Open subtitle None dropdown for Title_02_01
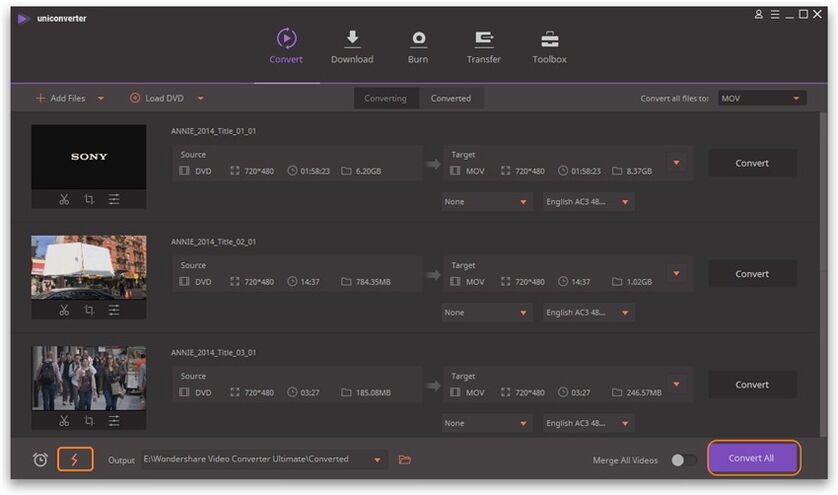838x495 pixels. tap(487, 312)
